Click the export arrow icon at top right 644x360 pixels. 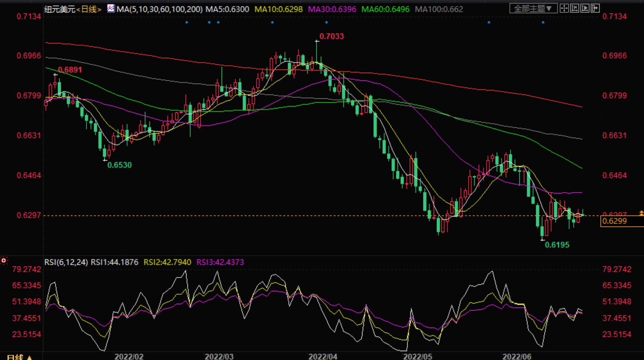point(595,8)
